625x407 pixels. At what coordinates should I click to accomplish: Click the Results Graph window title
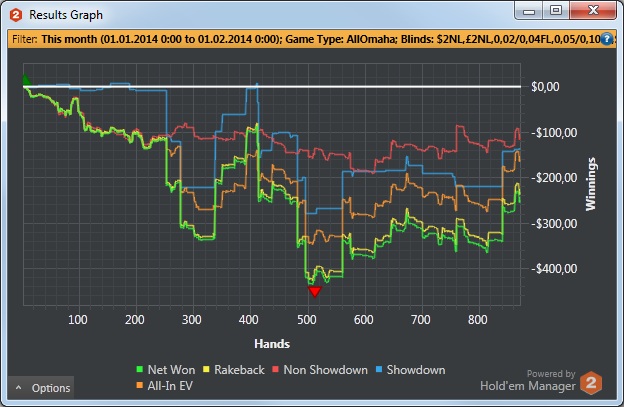[x=66, y=15]
